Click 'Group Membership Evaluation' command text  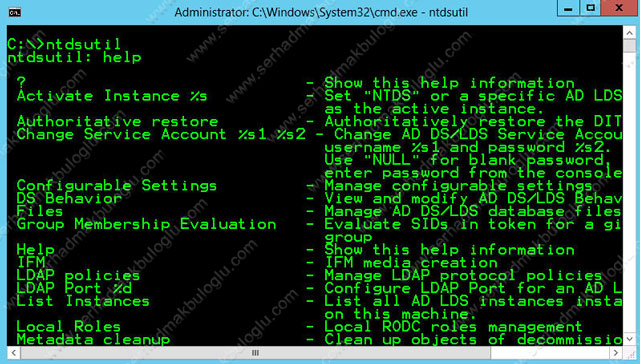pyautogui.click(x=147, y=224)
